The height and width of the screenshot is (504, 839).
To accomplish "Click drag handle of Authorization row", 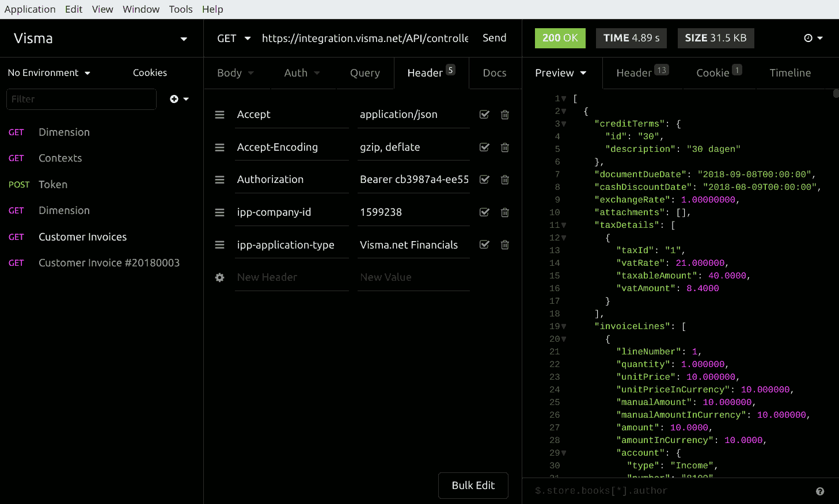I will [x=219, y=180].
